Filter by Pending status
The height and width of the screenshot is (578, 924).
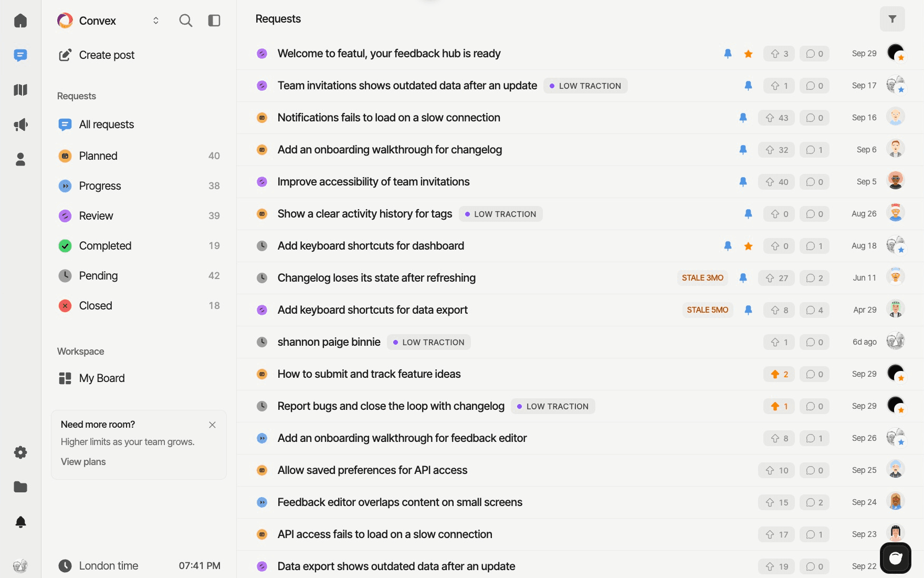(x=139, y=276)
